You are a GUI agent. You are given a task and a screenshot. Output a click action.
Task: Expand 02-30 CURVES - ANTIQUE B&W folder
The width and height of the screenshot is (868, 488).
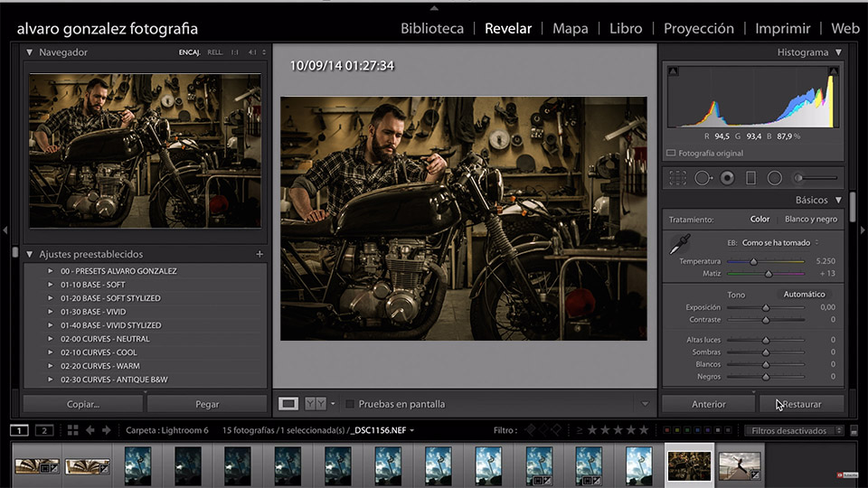click(x=51, y=380)
